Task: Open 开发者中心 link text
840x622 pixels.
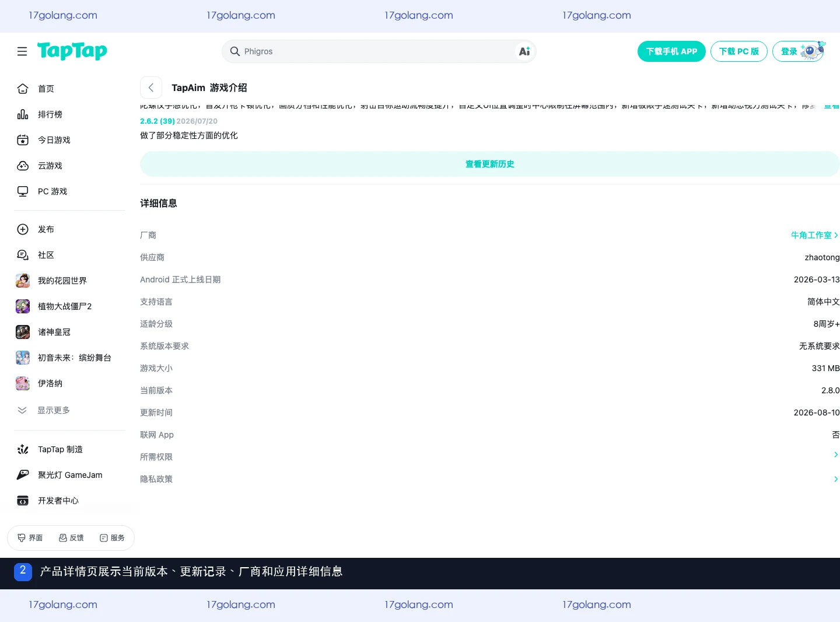Action: click(58, 501)
